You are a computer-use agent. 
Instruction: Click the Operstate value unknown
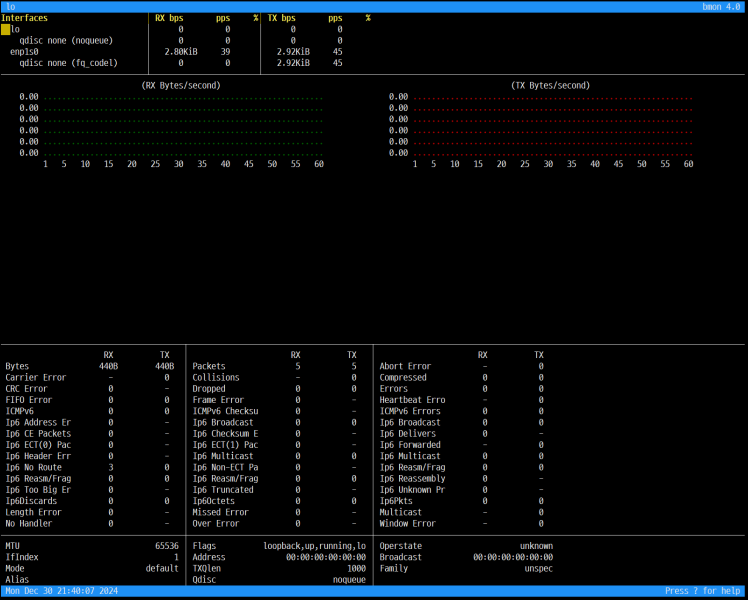pyautogui.click(x=536, y=546)
